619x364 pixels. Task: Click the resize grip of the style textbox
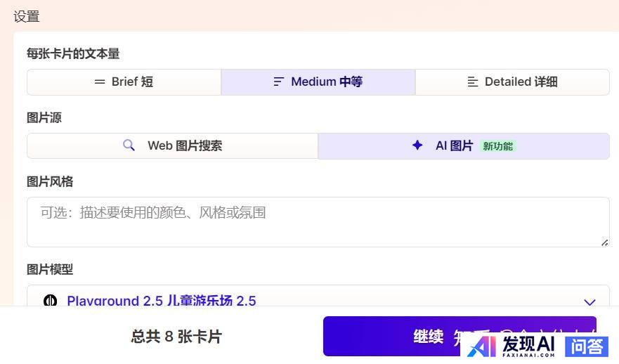coord(604,242)
